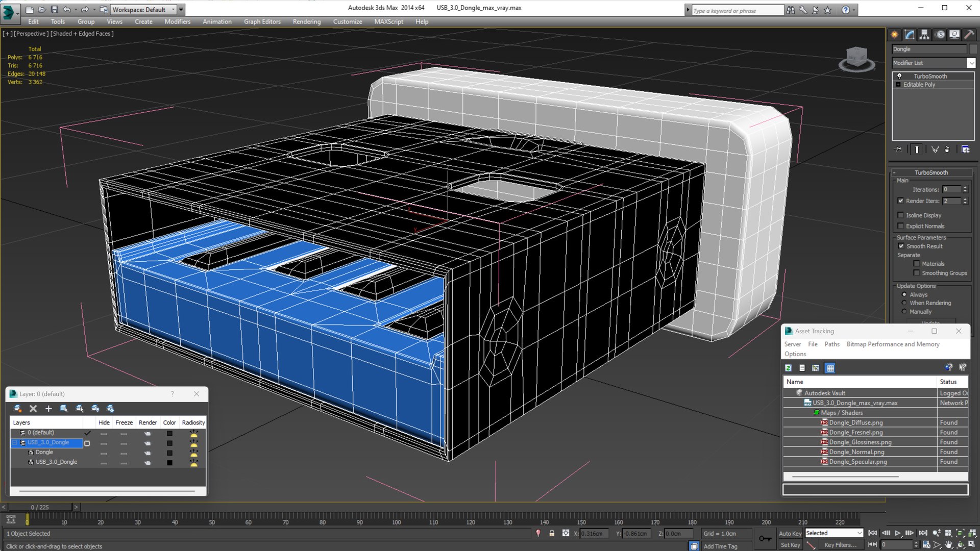Open the Hierarchy panel tab icon
This screenshot has width=980, height=551.
coord(924,35)
